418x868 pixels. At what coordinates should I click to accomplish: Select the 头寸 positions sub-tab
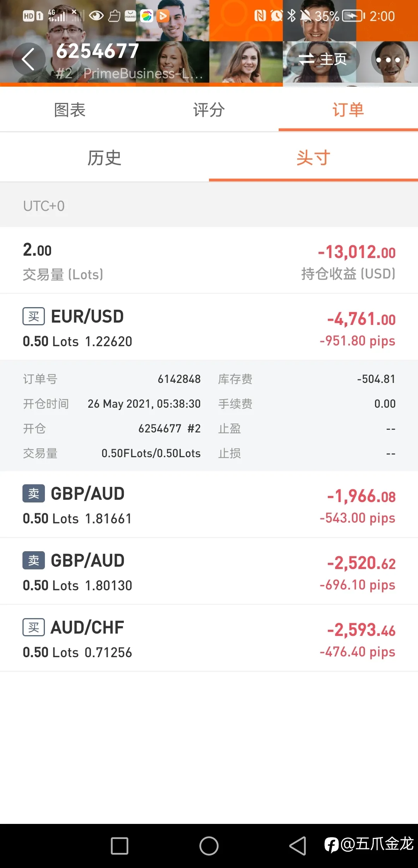[x=313, y=158]
